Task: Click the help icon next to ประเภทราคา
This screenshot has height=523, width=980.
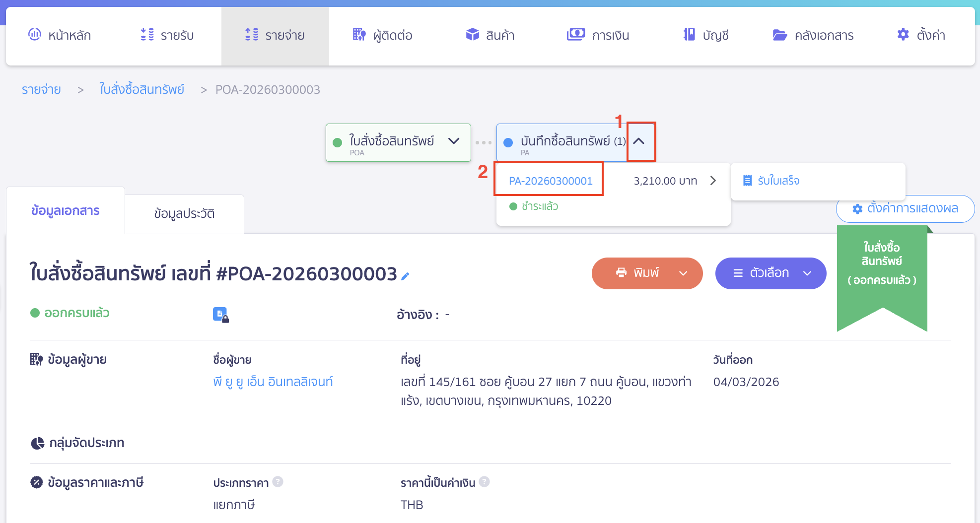Action: click(278, 482)
